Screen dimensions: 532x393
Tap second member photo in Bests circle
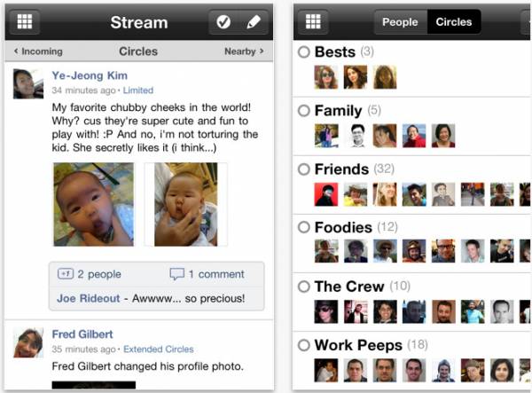click(356, 77)
